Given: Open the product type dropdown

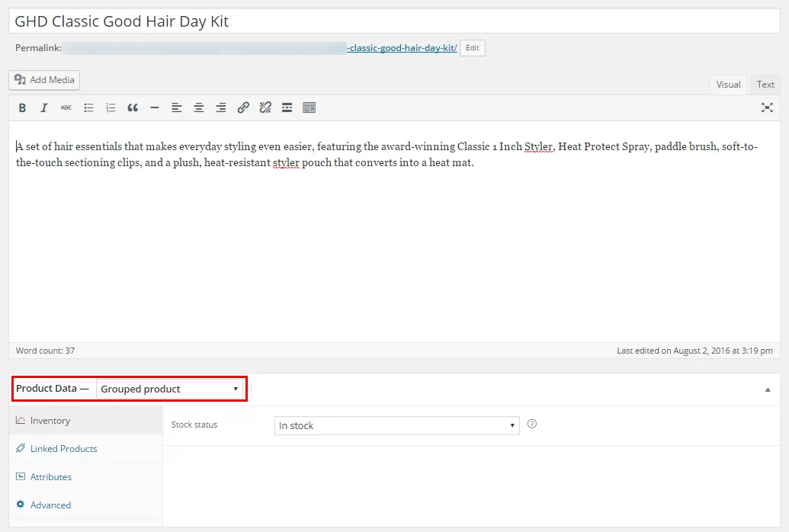Looking at the screenshot, I should coord(169,389).
